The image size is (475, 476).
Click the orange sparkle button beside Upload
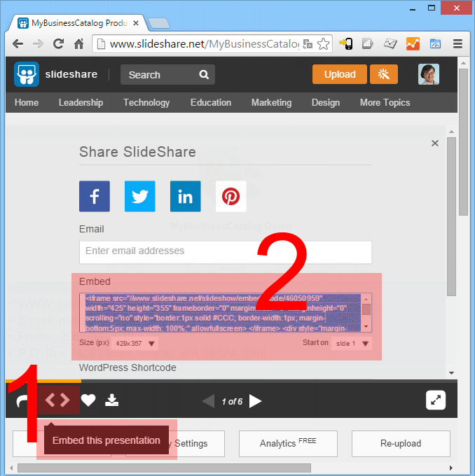tap(383, 74)
